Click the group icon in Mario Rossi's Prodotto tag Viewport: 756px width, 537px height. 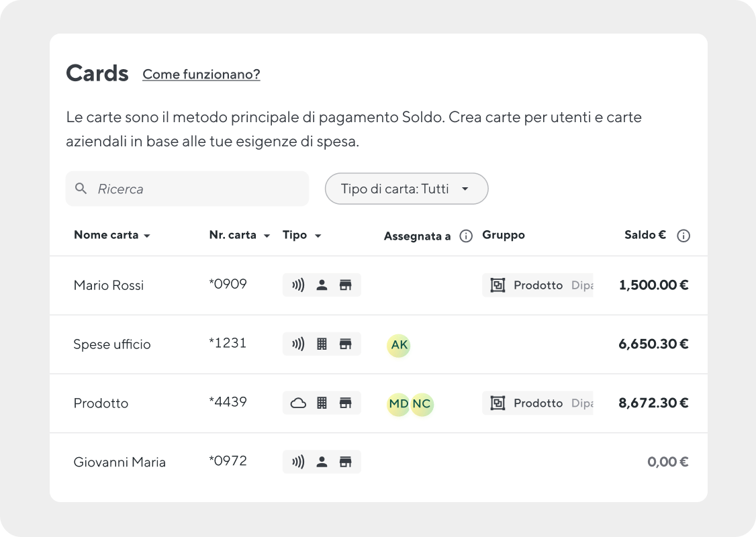point(498,285)
